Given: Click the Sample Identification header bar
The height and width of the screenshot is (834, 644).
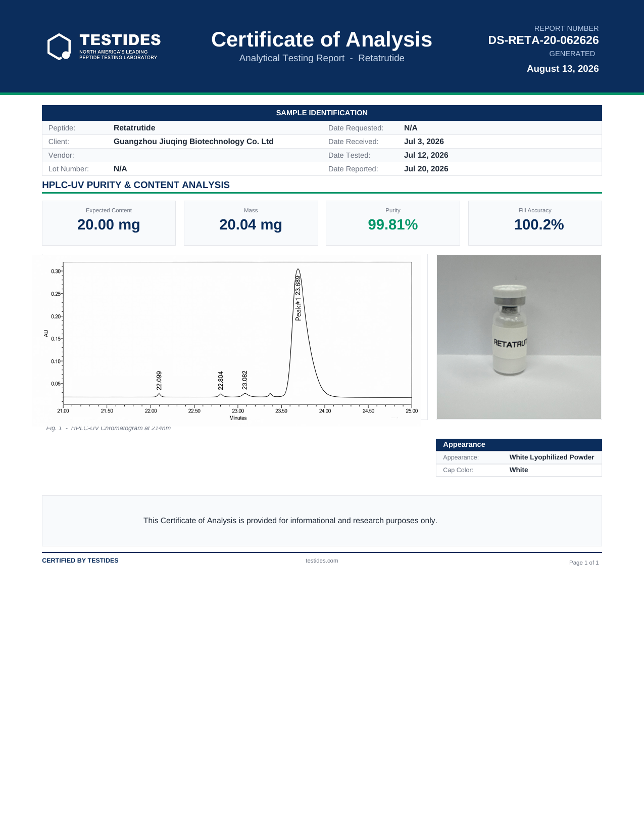Looking at the screenshot, I should click(322, 113).
